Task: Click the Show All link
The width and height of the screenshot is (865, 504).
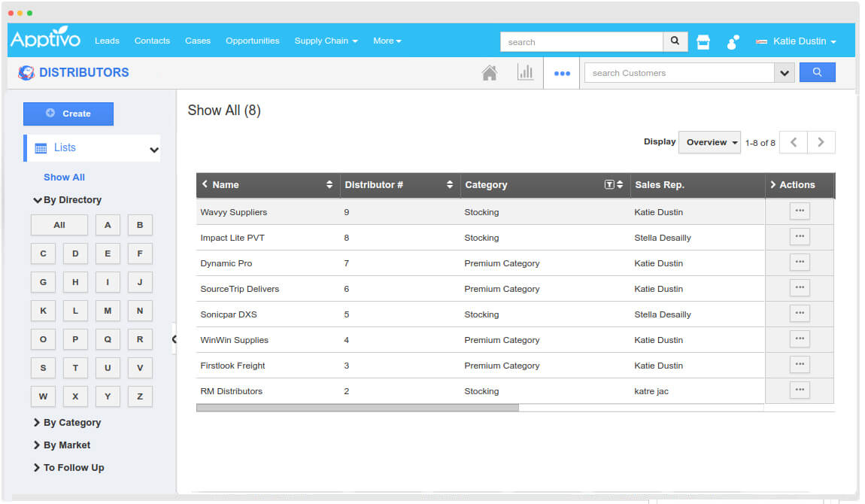Action: 64,178
